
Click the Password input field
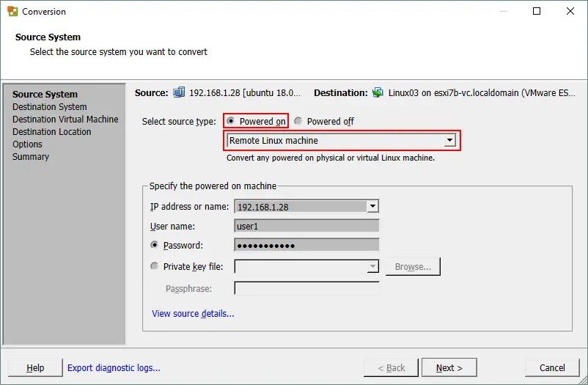click(306, 246)
